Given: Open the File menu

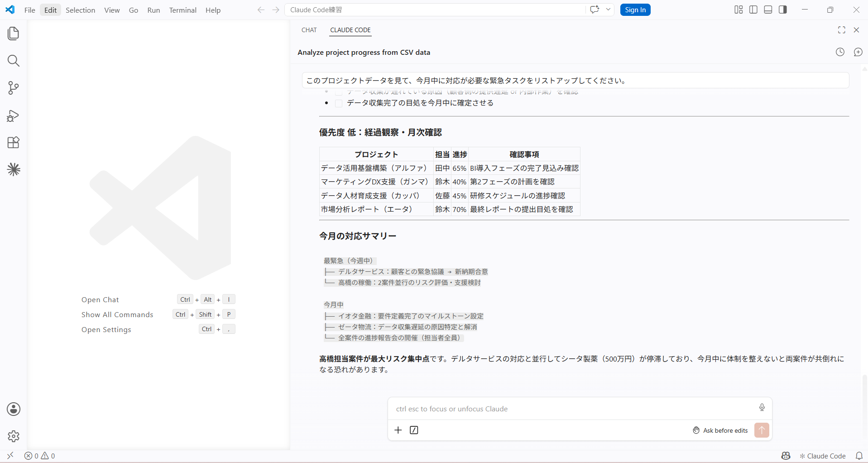Looking at the screenshot, I should coord(30,10).
